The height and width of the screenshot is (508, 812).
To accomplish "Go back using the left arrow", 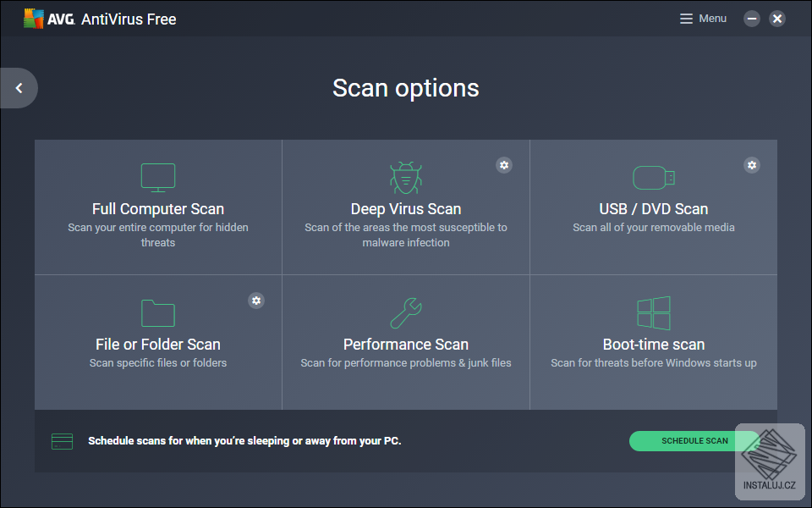I will coord(19,88).
